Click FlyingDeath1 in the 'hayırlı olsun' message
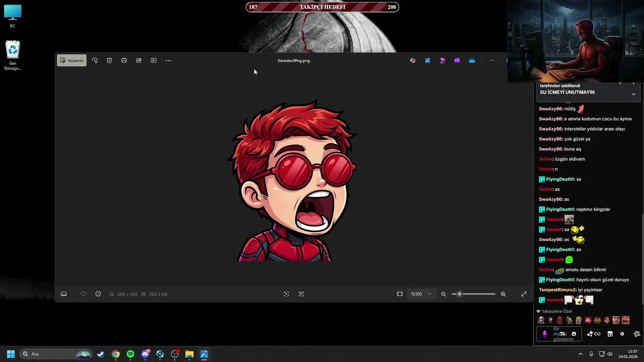644x362 pixels. (560, 280)
